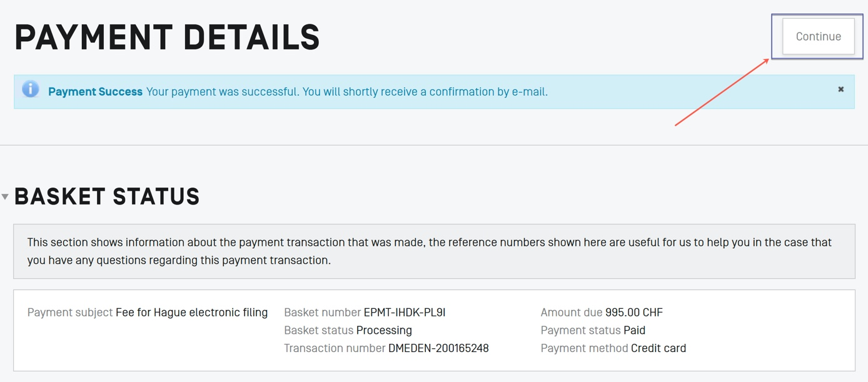Click the blue info icon

(x=30, y=89)
